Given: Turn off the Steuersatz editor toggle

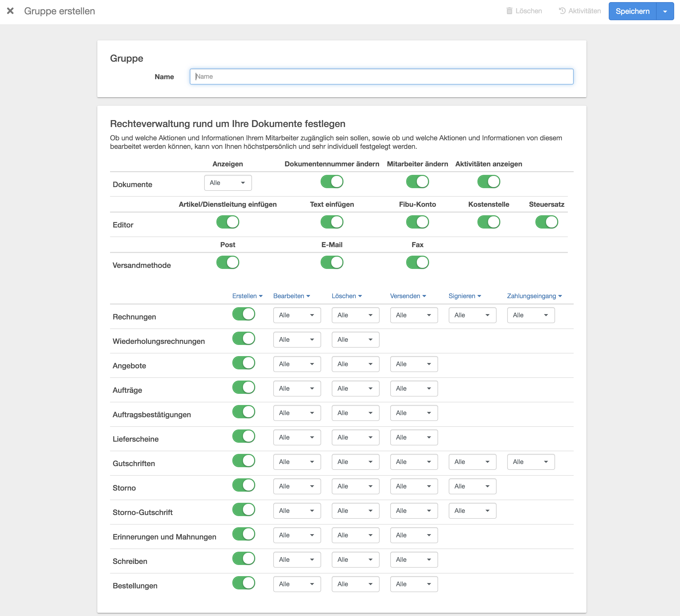Looking at the screenshot, I should [x=547, y=222].
